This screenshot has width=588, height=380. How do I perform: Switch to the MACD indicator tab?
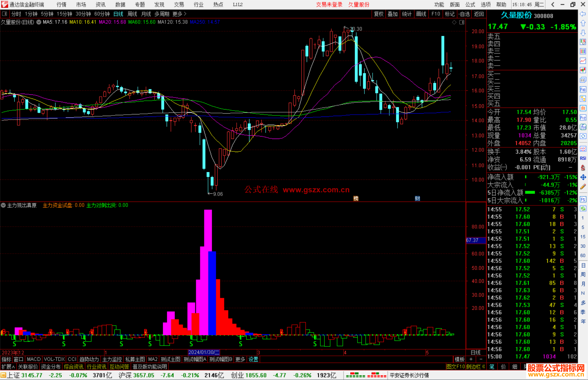click(x=33, y=359)
